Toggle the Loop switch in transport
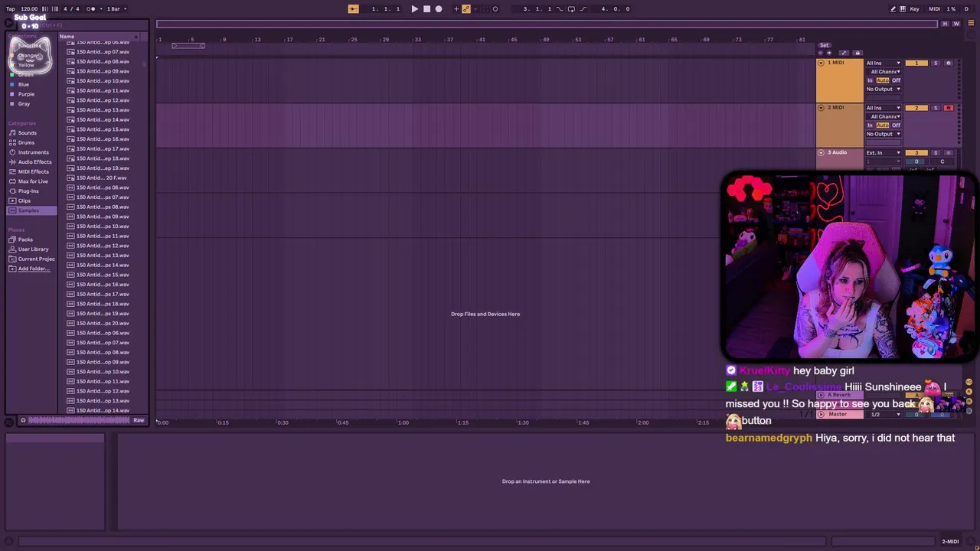 571,9
